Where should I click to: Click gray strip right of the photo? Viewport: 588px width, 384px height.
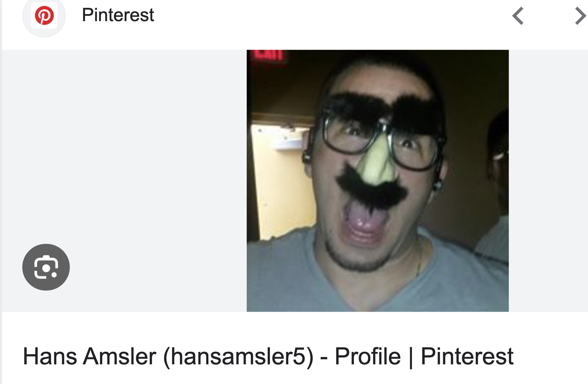coord(548,181)
